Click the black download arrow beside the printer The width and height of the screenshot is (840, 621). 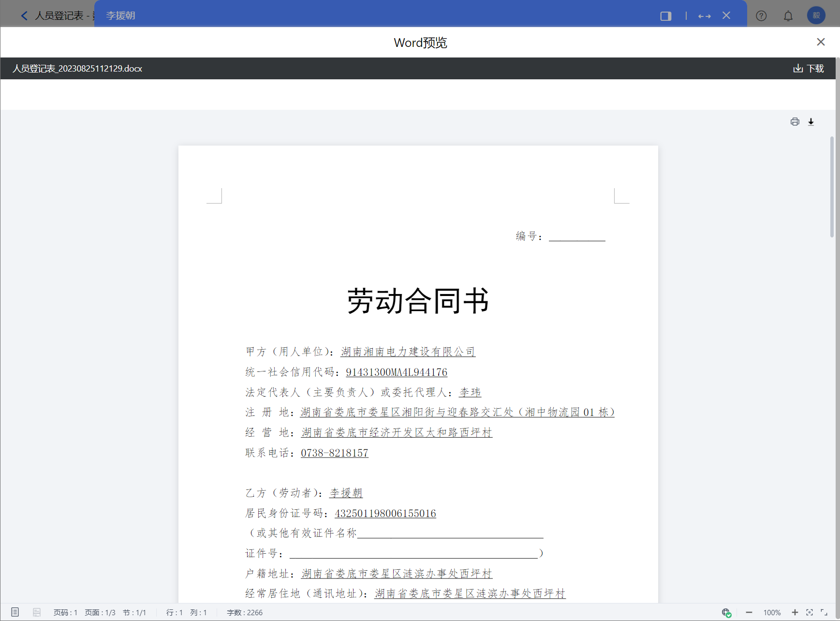811,122
